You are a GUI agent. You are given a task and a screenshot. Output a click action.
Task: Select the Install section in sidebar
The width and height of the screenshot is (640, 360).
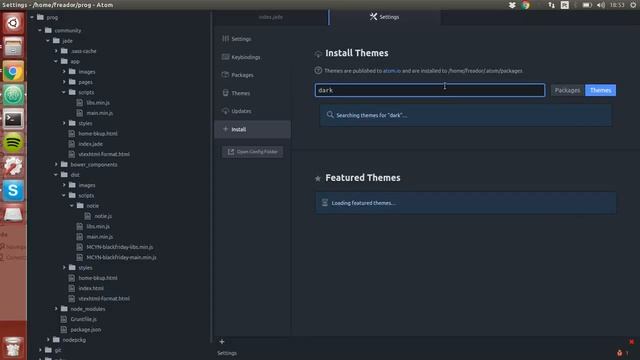pyautogui.click(x=252, y=129)
